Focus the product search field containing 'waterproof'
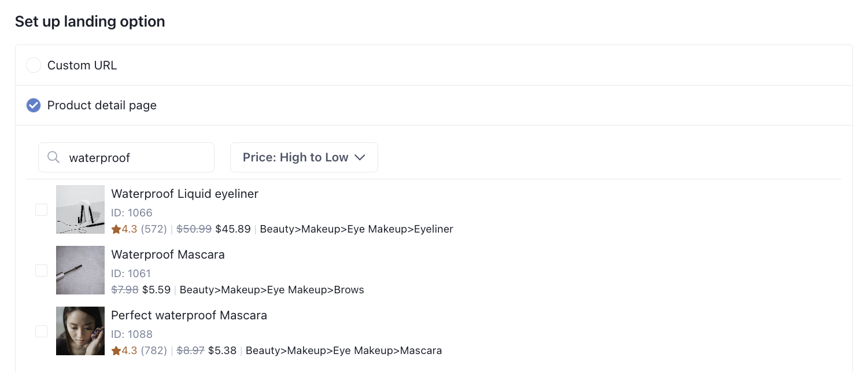868x372 pixels. [126, 157]
